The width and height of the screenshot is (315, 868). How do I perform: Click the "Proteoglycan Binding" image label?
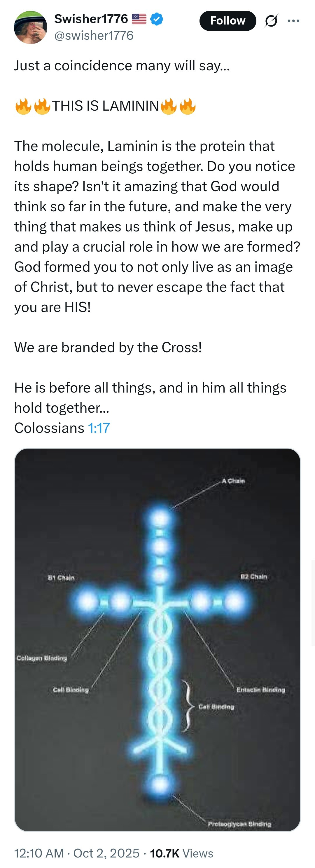pos(239,824)
